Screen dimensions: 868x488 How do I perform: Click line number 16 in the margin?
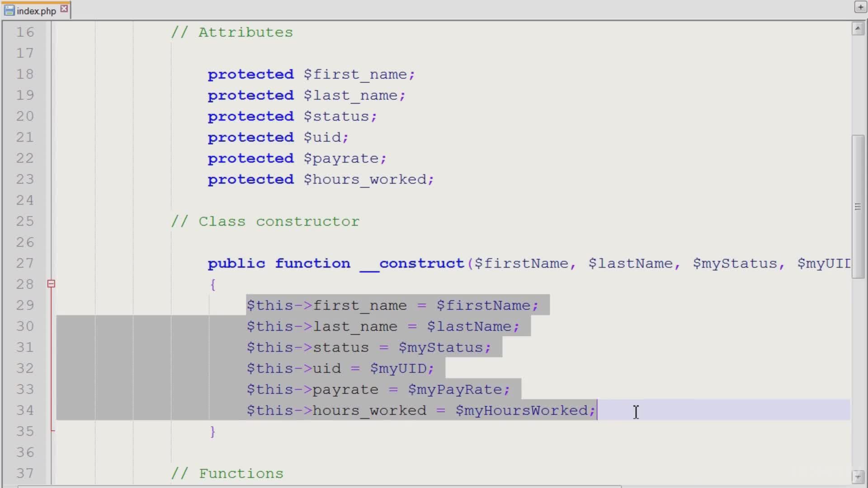tap(25, 33)
